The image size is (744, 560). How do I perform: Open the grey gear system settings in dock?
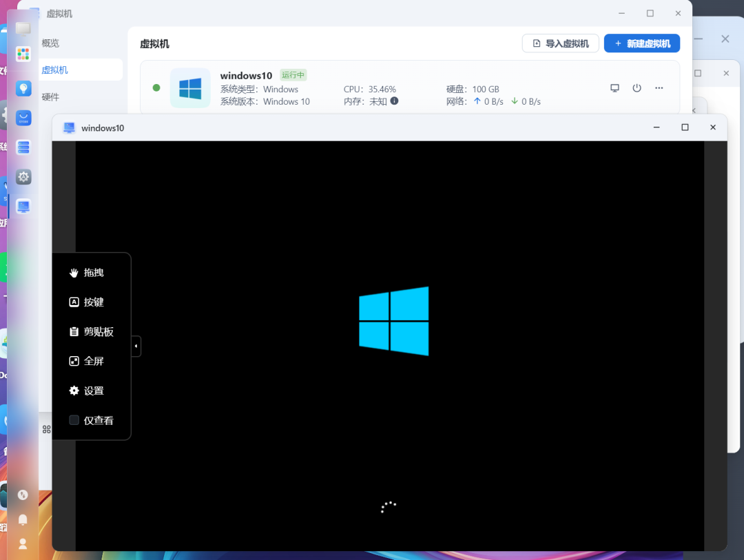(23, 177)
